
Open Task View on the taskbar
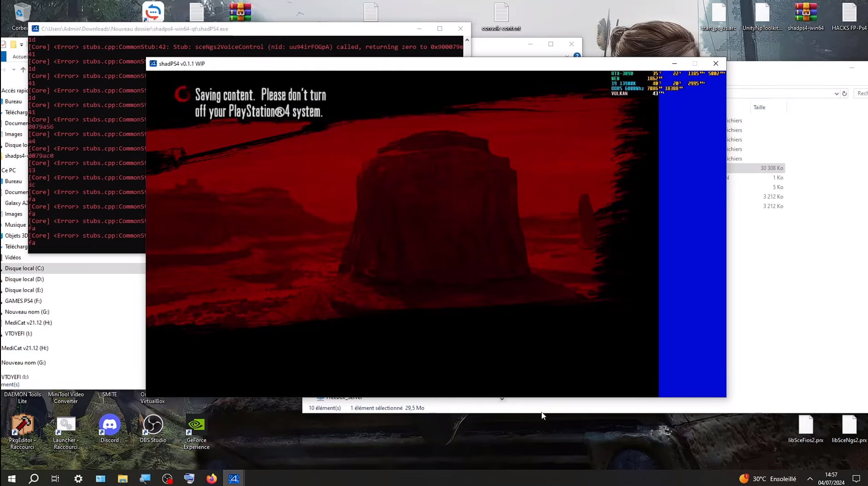tap(55, 478)
